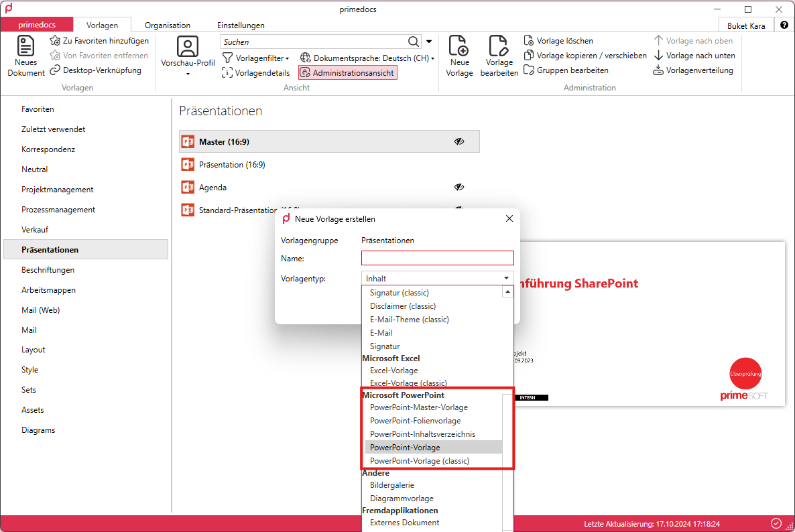Click the Name input field
This screenshot has width=795, height=532.
tap(437, 258)
